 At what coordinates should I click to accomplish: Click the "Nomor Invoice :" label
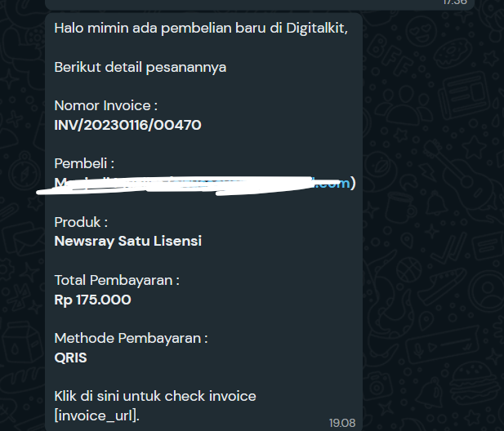click(x=105, y=105)
